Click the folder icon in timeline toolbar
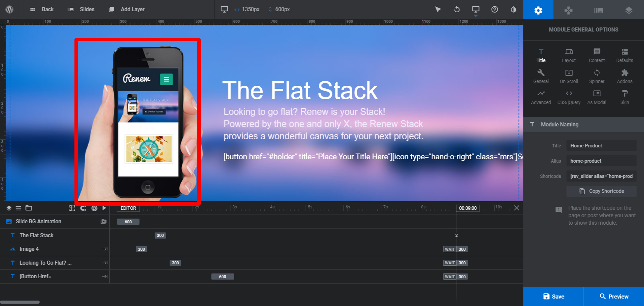Image resolution: width=644 pixels, height=306 pixels. pyautogui.click(x=29, y=208)
